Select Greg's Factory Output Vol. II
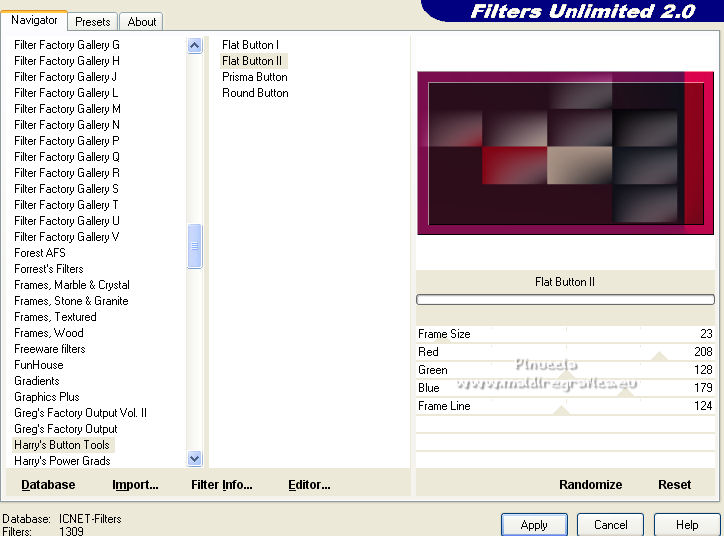Image resolution: width=724 pixels, height=536 pixels. pyautogui.click(x=80, y=413)
